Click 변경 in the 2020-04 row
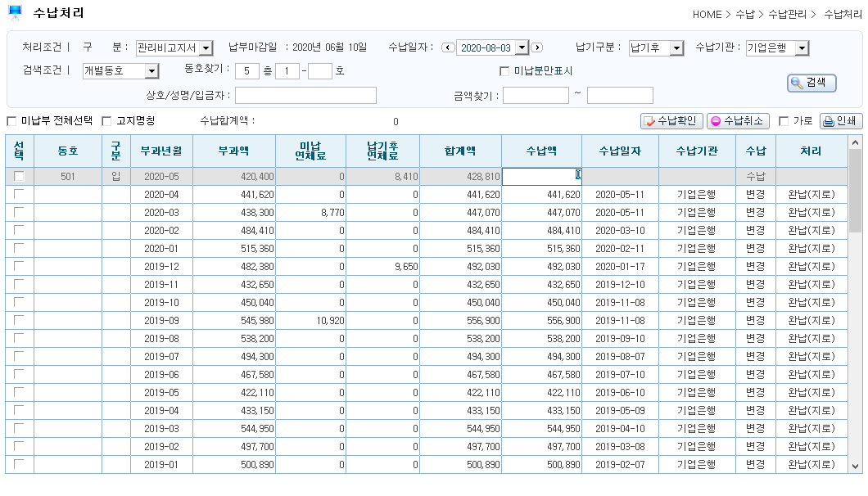This screenshot has height=496, width=868. point(756,194)
